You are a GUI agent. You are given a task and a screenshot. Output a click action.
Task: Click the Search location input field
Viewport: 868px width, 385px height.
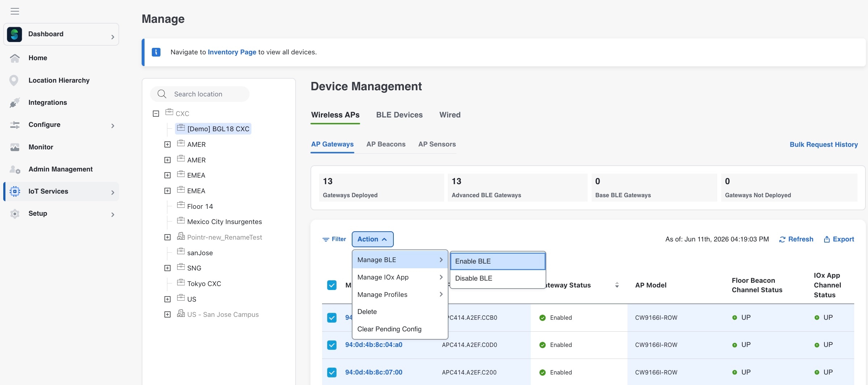(200, 94)
